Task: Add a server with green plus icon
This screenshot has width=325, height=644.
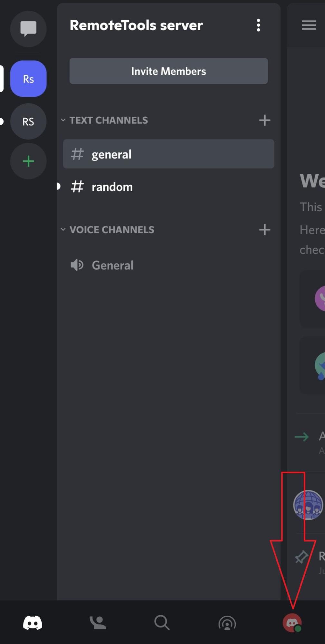Action: (x=28, y=161)
